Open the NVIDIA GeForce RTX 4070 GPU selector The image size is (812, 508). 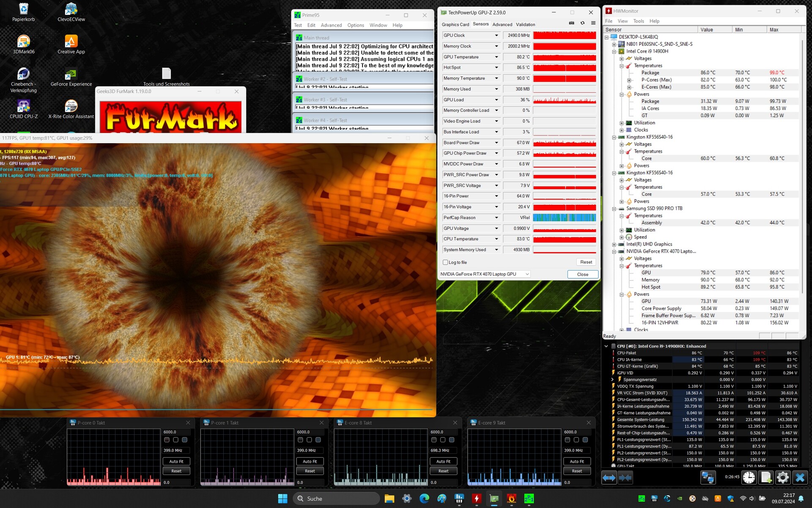coord(485,274)
